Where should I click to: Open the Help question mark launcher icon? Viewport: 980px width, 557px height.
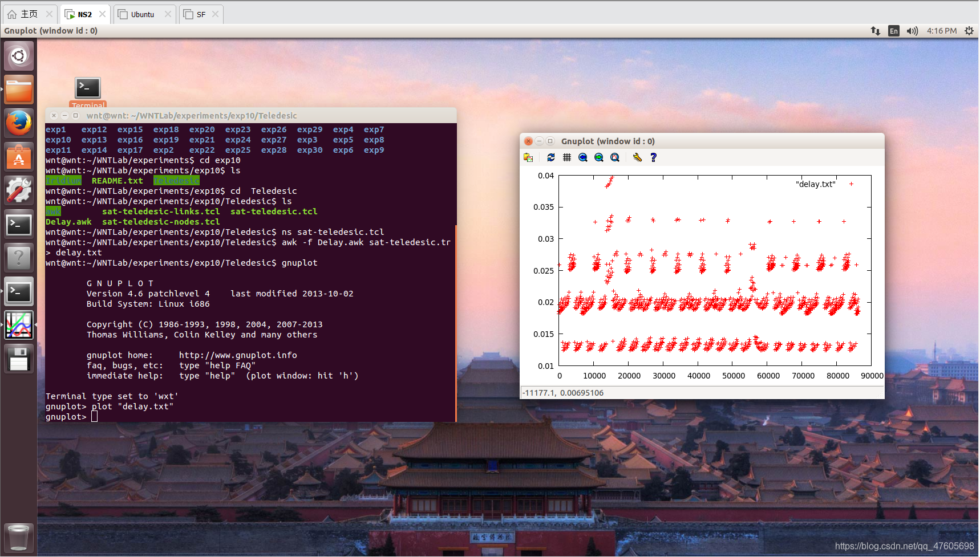pyautogui.click(x=19, y=258)
